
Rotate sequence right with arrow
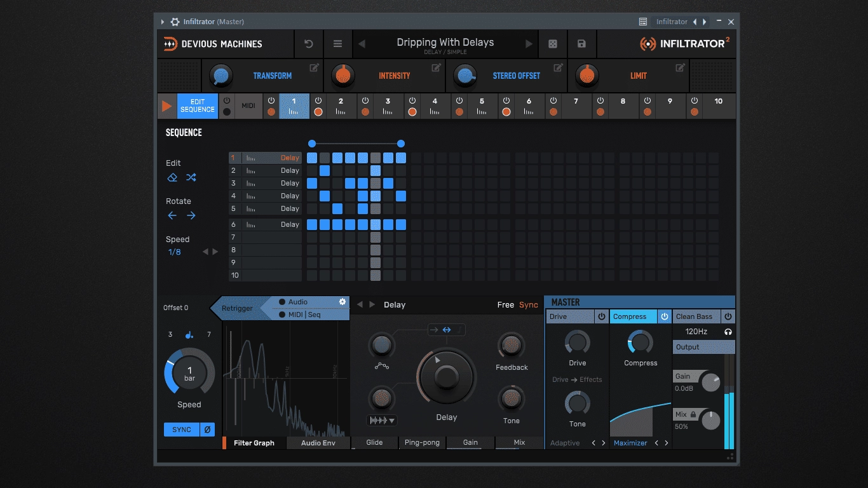click(x=191, y=215)
